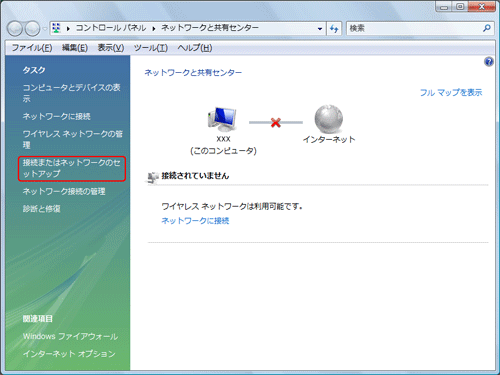Screen dimensions: 500x375
Task: Open the recent pages dropdown beside nav arrows
Action: [x=45, y=29]
